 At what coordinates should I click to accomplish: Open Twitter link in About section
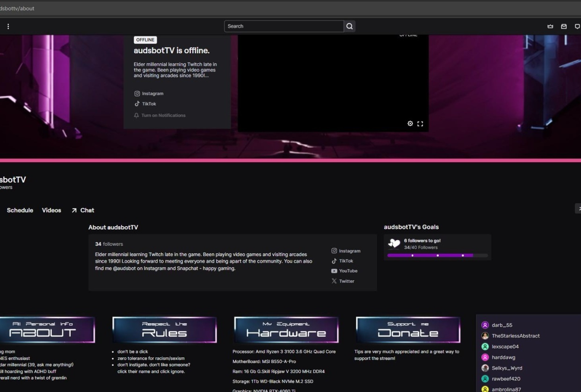pyautogui.click(x=343, y=281)
